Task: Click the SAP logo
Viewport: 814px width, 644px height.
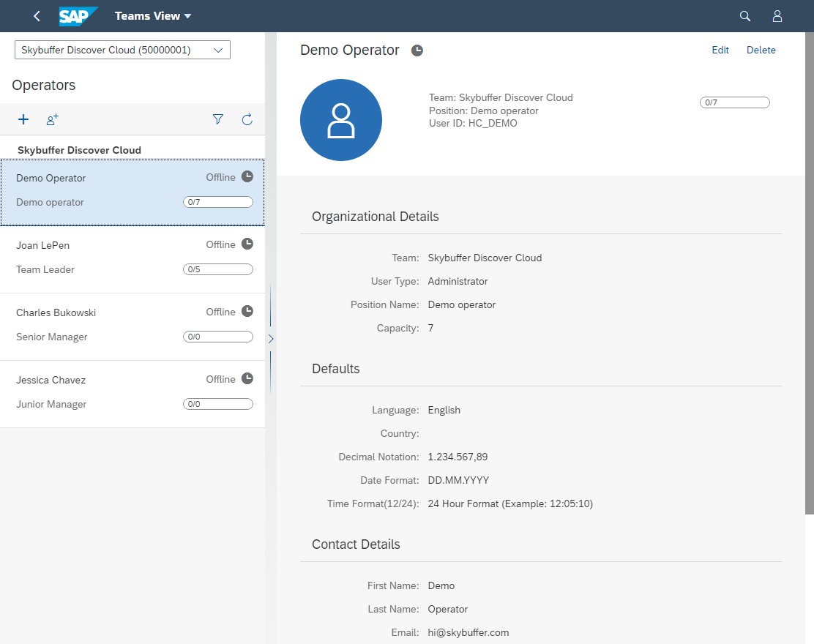Action: pyautogui.click(x=78, y=16)
